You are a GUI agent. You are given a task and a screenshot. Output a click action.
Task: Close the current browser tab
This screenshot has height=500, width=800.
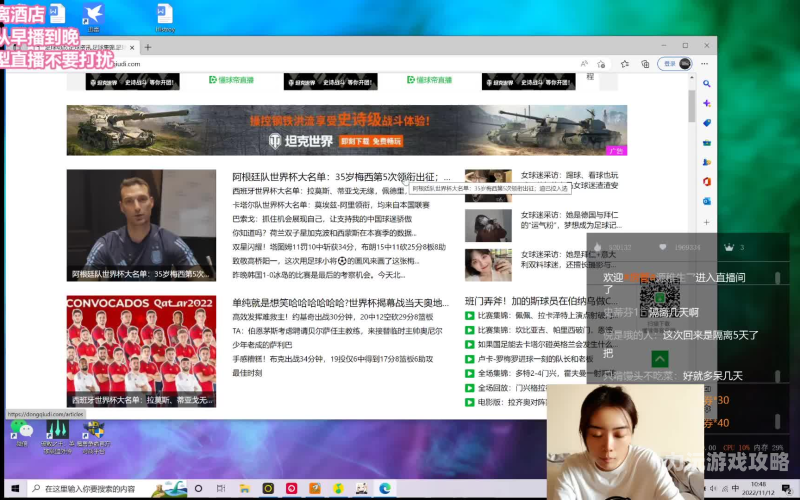point(132,47)
